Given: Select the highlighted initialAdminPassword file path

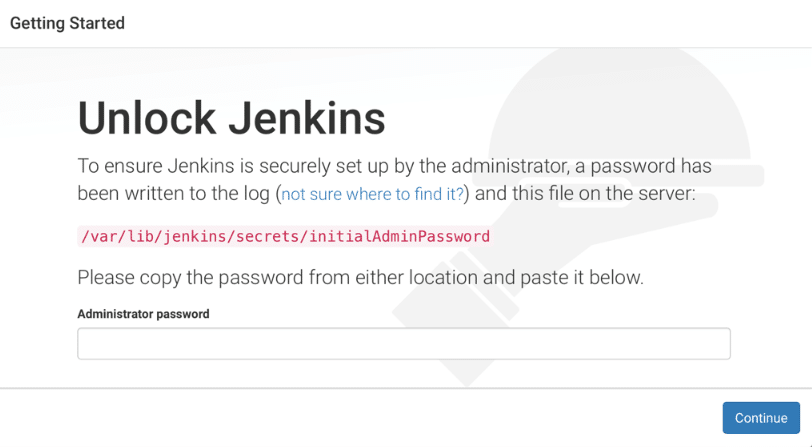Looking at the screenshot, I should [285, 236].
